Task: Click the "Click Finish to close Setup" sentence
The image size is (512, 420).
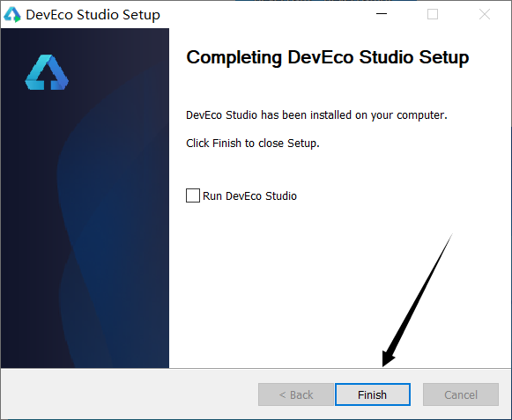Action: (252, 144)
